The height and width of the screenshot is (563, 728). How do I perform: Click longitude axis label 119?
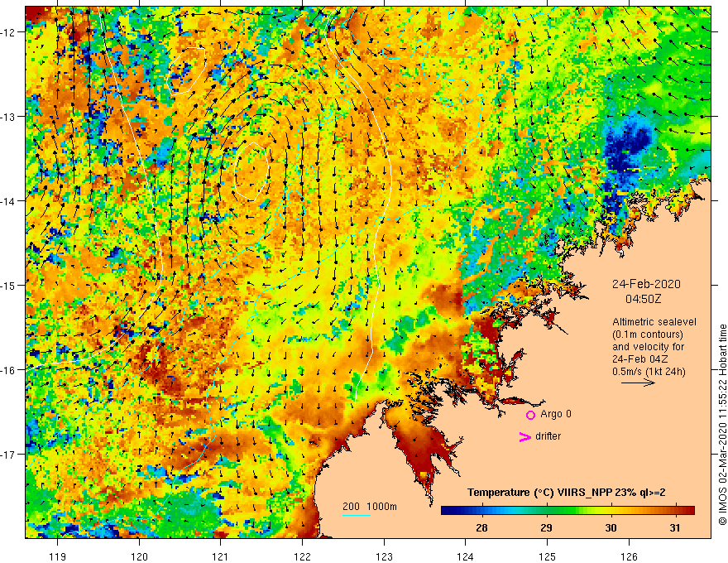click(x=58, y=556)
